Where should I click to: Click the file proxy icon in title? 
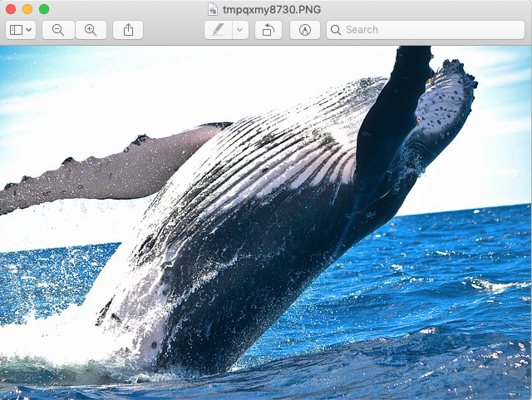tap(213, 9)
